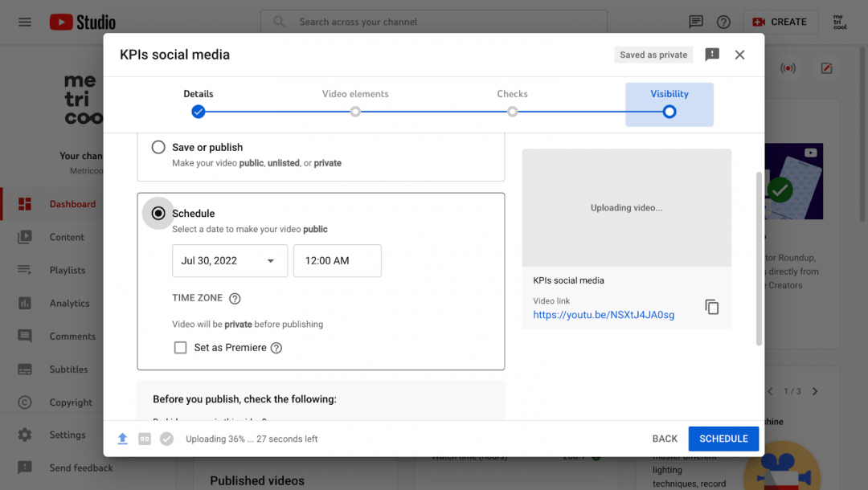The height and width of the screenshot is (490, 868).
Task: Copy the video link with copy icon
Action: click(x=712, y=306)
